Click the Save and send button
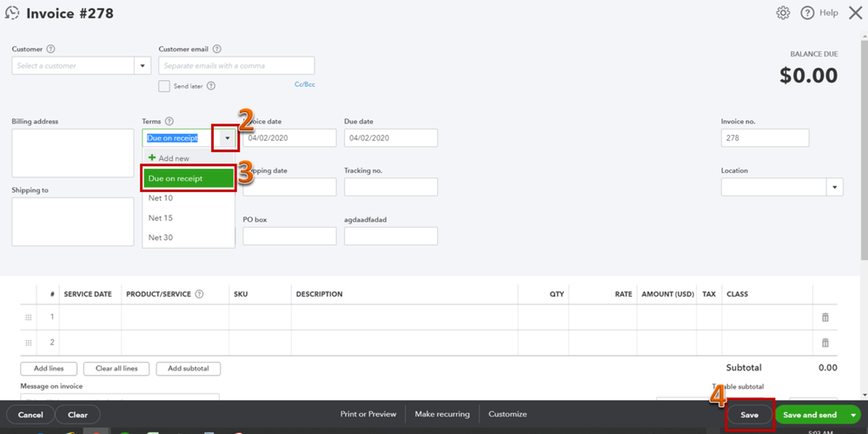The image size is (868, 434). [810, 415]
